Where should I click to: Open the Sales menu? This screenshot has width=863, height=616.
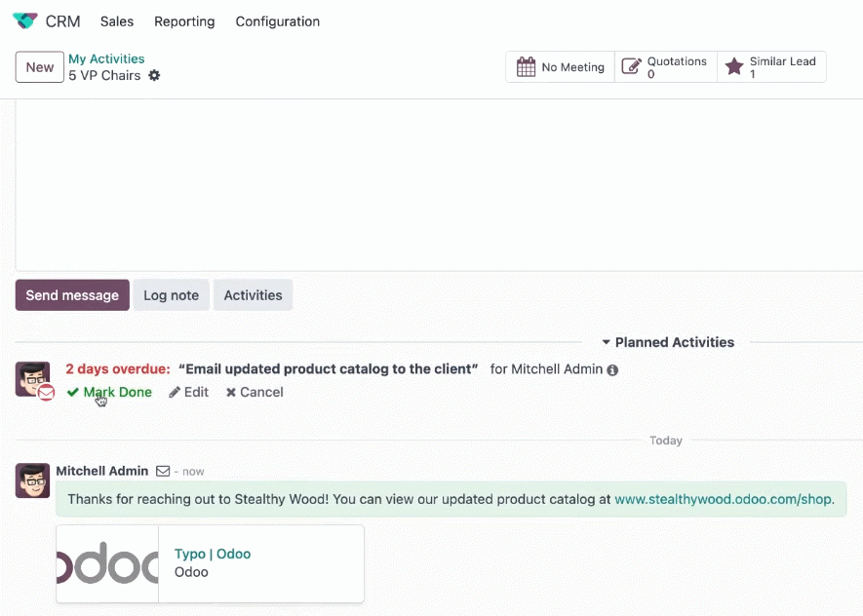point(117,21)
